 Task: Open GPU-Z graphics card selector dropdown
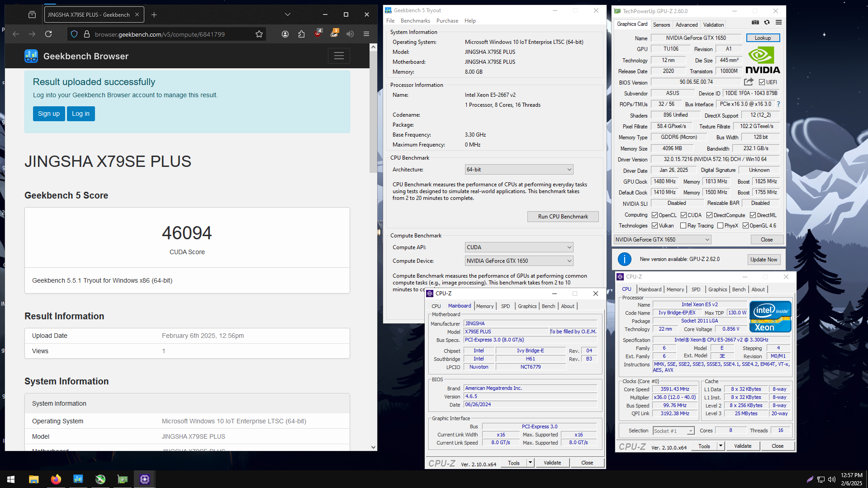pos(662,240)
